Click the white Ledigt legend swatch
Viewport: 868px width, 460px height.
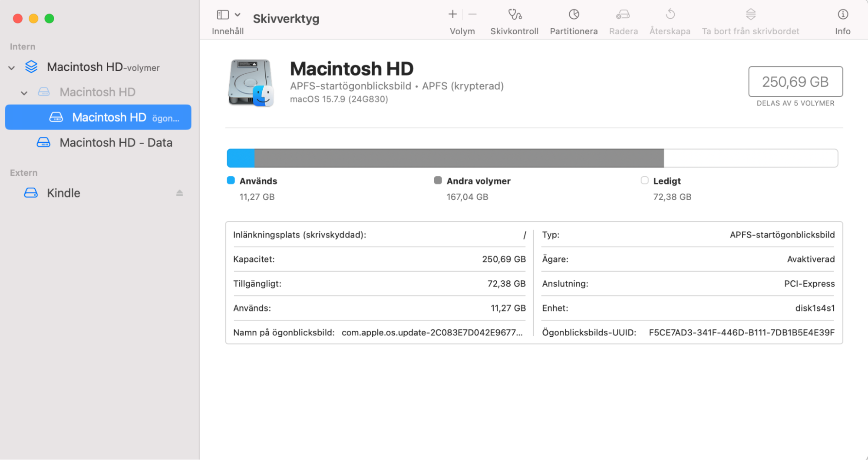click(x=644, y=181)
